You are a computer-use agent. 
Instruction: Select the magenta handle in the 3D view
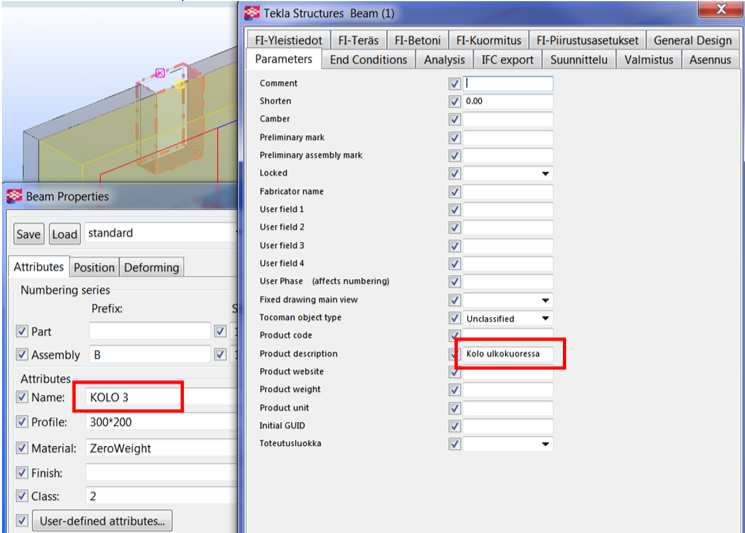[160, 73]
